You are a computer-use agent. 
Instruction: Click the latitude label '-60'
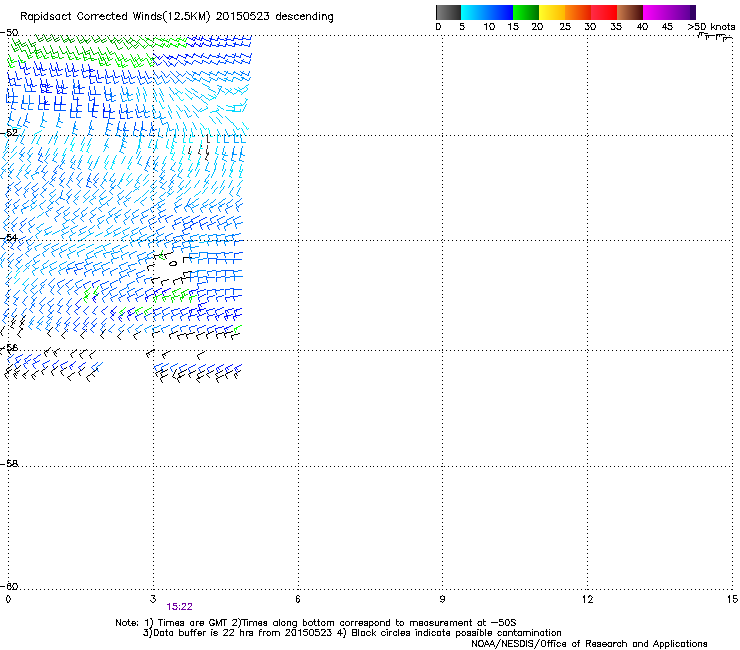[x=9, y=586]
